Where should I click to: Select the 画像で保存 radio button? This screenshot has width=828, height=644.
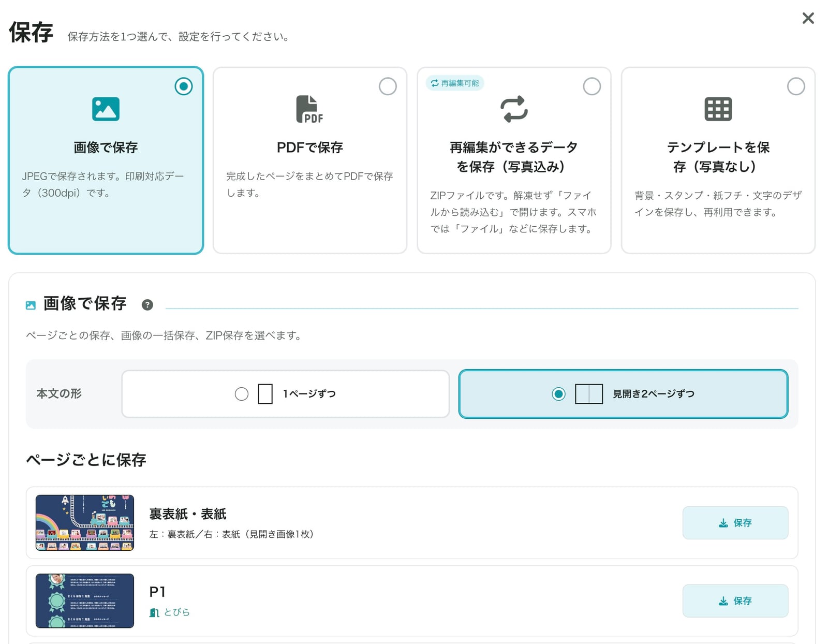click(x=184, y=86)
